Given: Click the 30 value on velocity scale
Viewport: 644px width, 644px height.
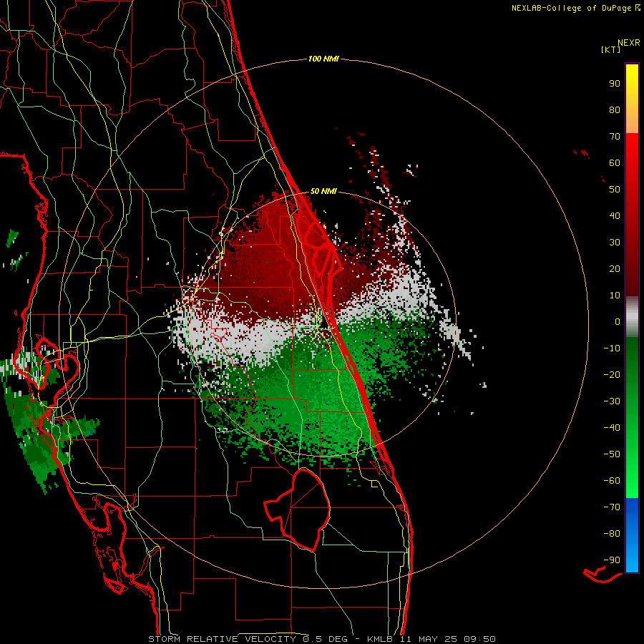Looking at the screenshot, I should tap(615, 243).
